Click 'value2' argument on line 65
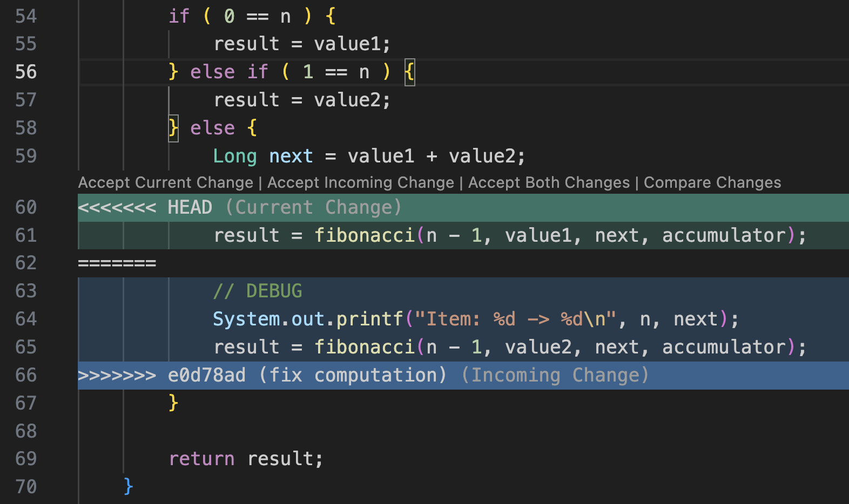 coord(538,347)
